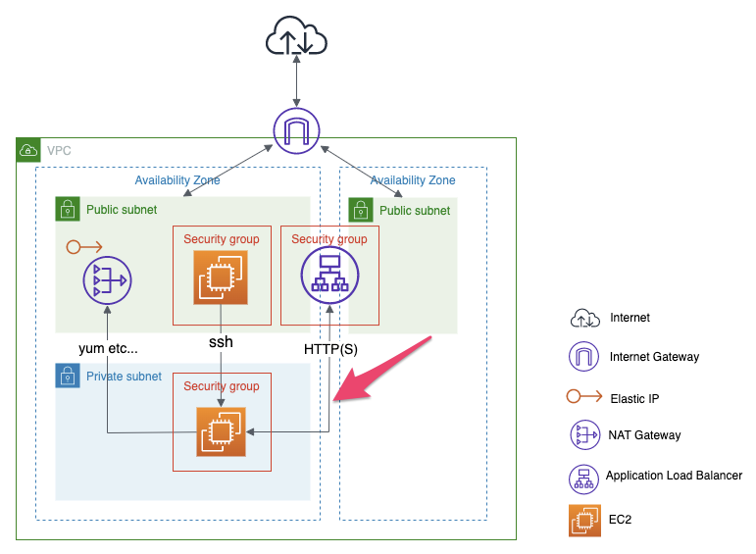Click the 'Private subnet' text label
The image size is (756, 554).
(x=123, y=376)
